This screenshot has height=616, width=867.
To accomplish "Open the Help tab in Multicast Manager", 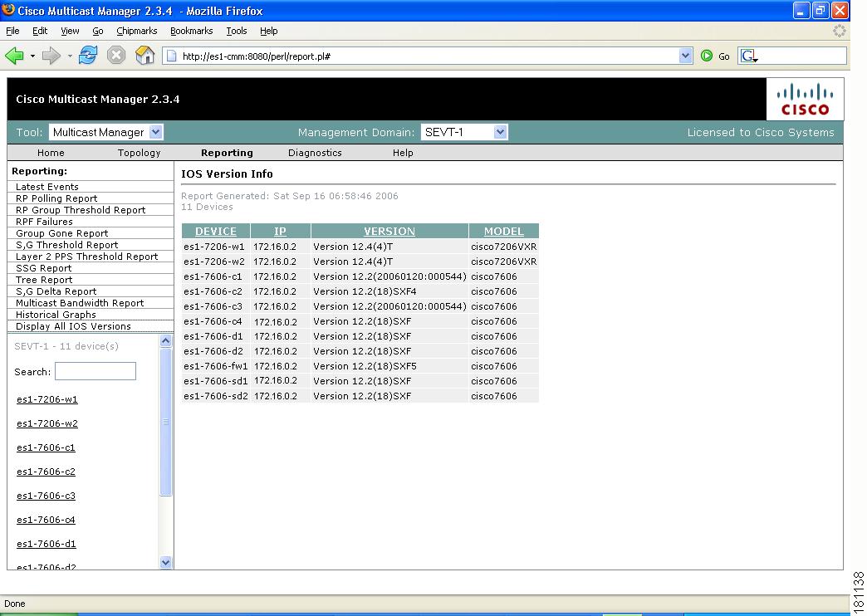I will coord(403,153).
